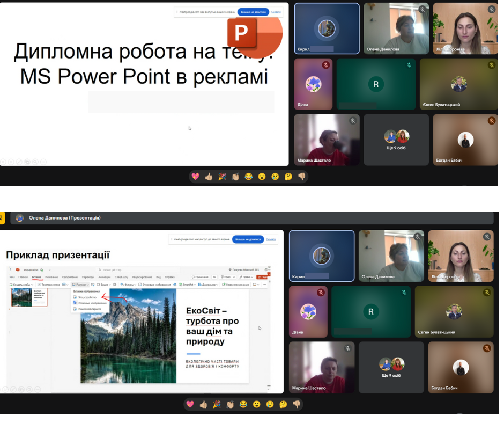The height and width of the screenshot is (423, 504).
Task: Open the Рисование ribbon tab
Action: pyautogui.click(x=51, y=277)
